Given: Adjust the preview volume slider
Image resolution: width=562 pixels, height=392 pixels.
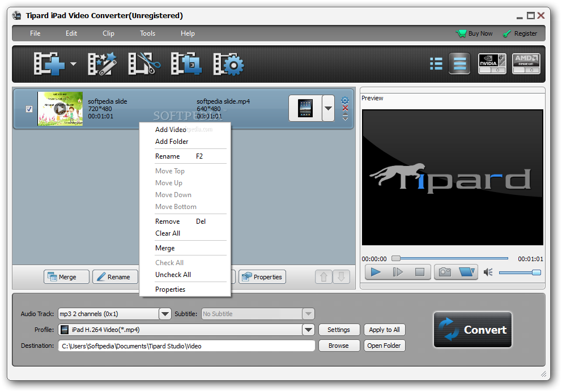Looking at the screenshot, I should coord(520,272).
